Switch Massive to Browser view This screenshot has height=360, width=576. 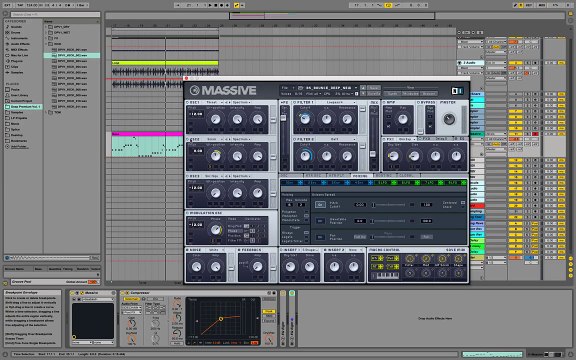pyautogui.click(x=429, y=94)
